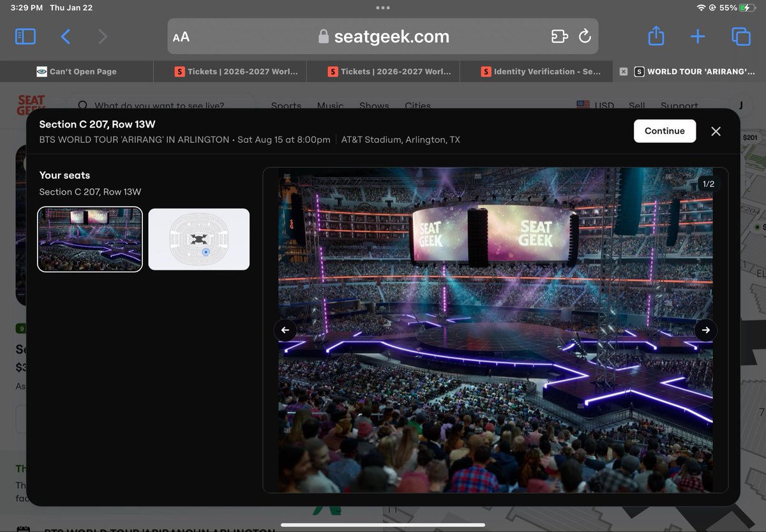Open the Shows menu on SeatGeek
Screen dimensions: 766x532
click(374, 106)
